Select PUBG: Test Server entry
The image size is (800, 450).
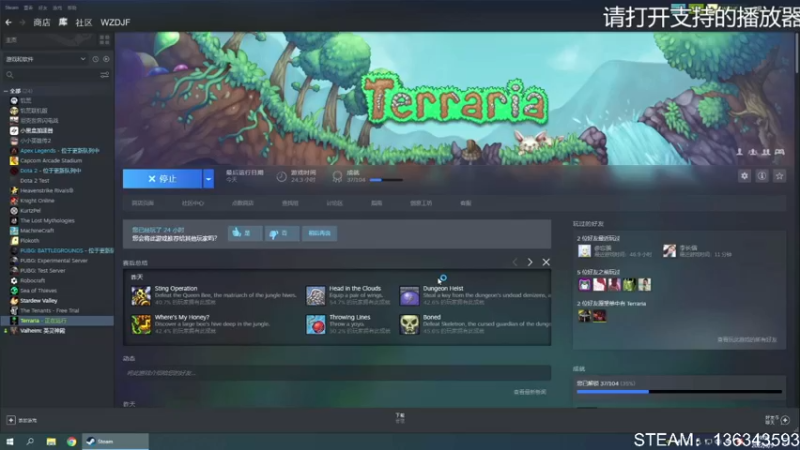43,270
